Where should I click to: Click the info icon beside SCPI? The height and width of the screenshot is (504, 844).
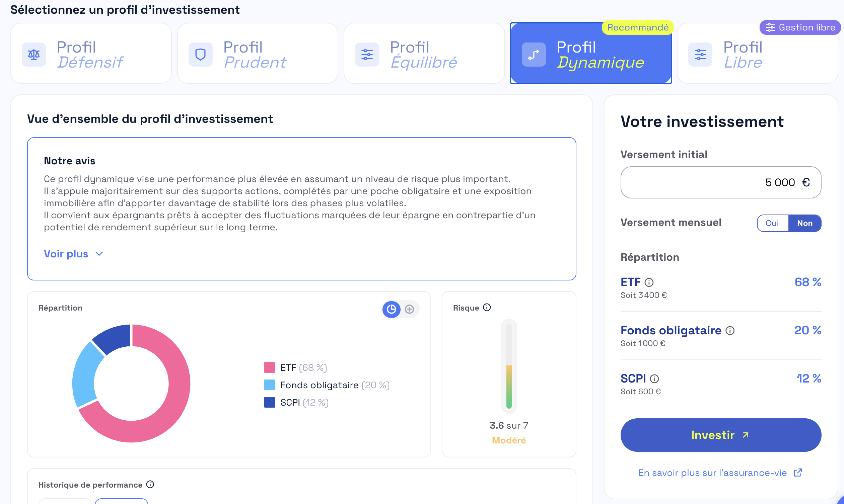[x=654, y=379]
